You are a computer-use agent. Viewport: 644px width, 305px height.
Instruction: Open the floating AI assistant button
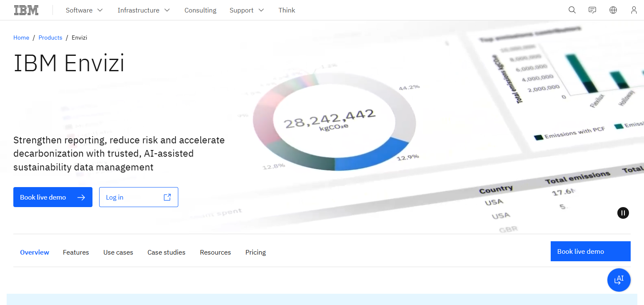[619, 280]
